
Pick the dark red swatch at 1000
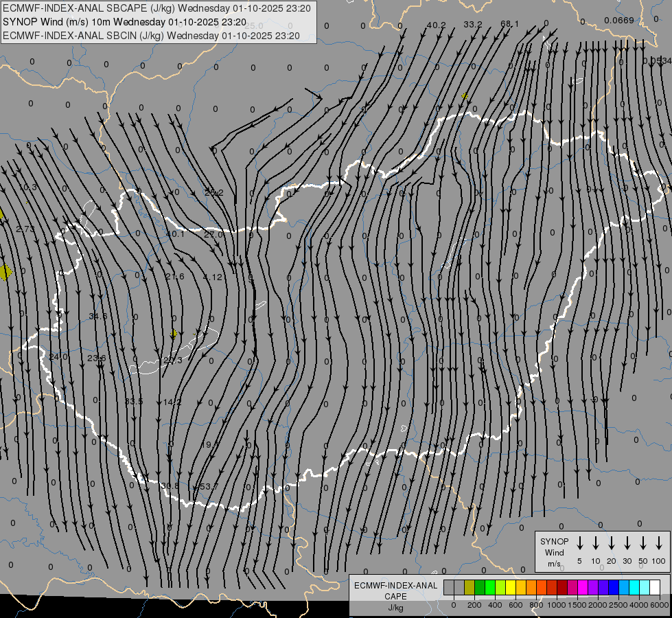[562, 588]
